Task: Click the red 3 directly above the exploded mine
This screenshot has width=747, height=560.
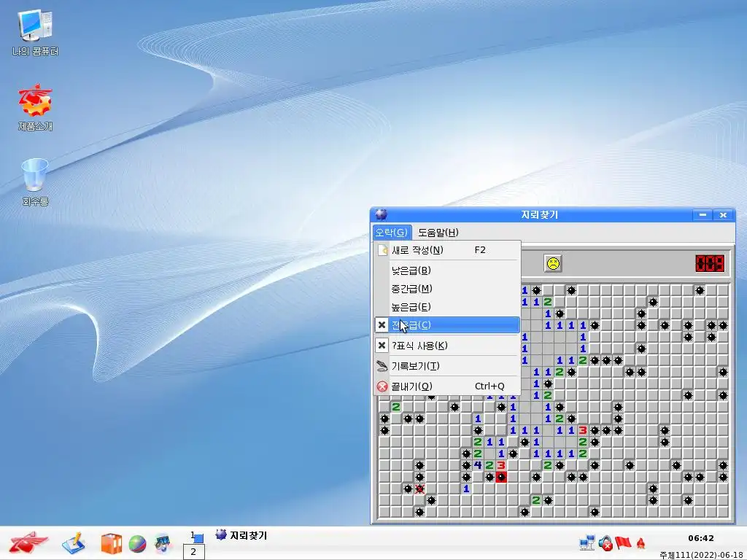Action: (x=501, y=465)
